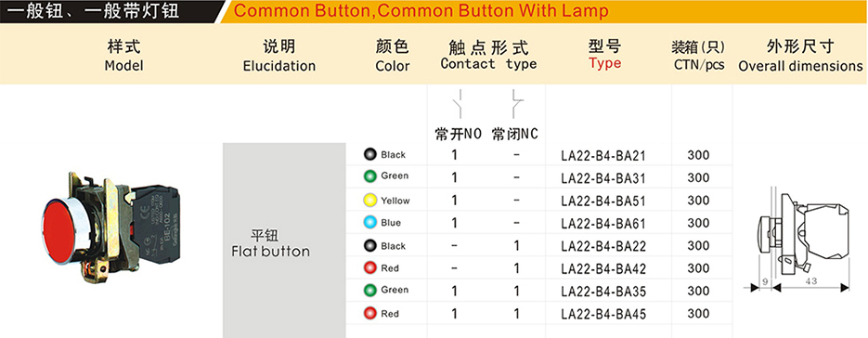The height and width of the screenshot is (338, 868).
Task: Click the black color dot for LA22-B4-BA21
Action: tap(369, 154)
